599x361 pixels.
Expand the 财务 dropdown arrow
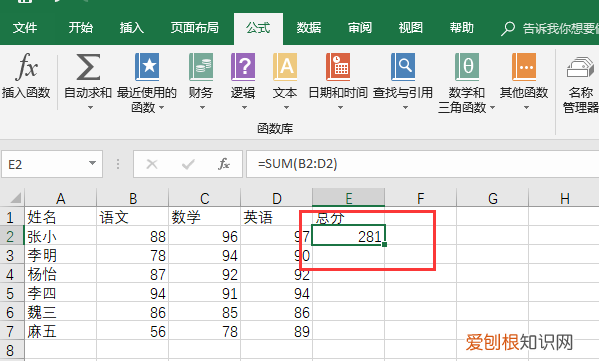coord(202,108)
